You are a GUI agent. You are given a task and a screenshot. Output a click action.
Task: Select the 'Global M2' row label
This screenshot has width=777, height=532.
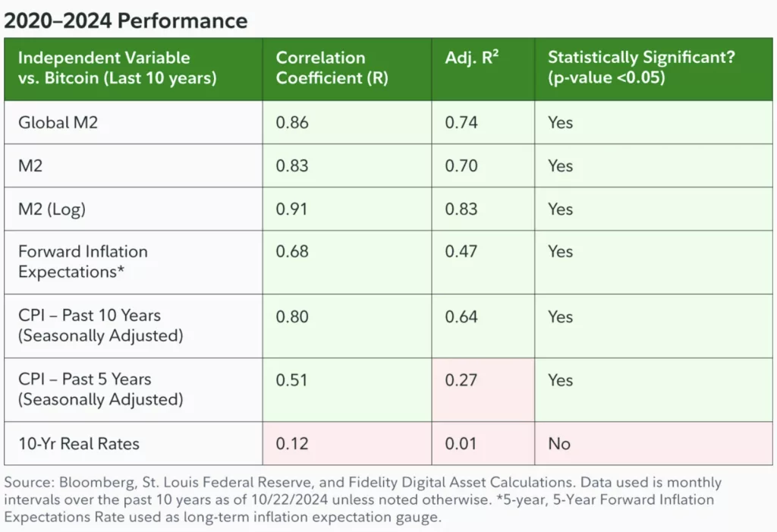coord(58,122)
